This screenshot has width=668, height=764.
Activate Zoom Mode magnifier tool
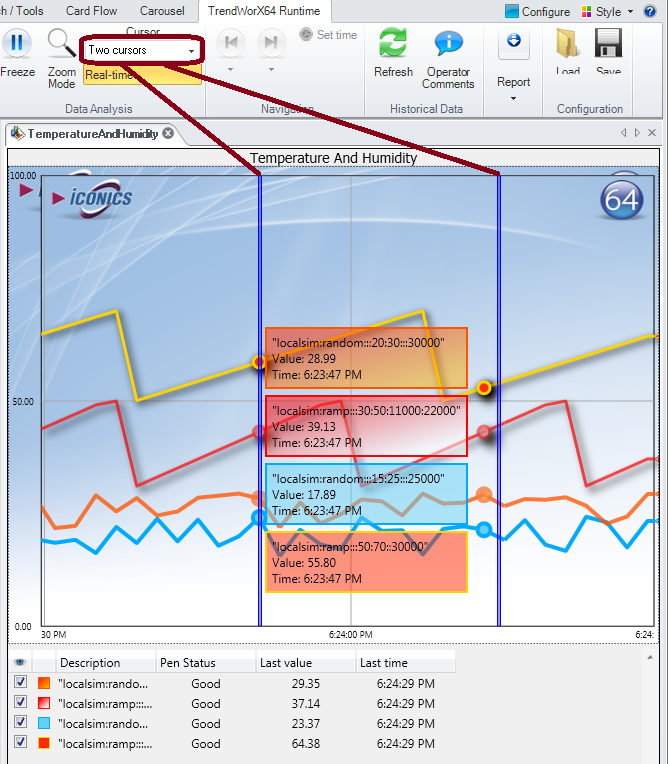click(62, 46)
